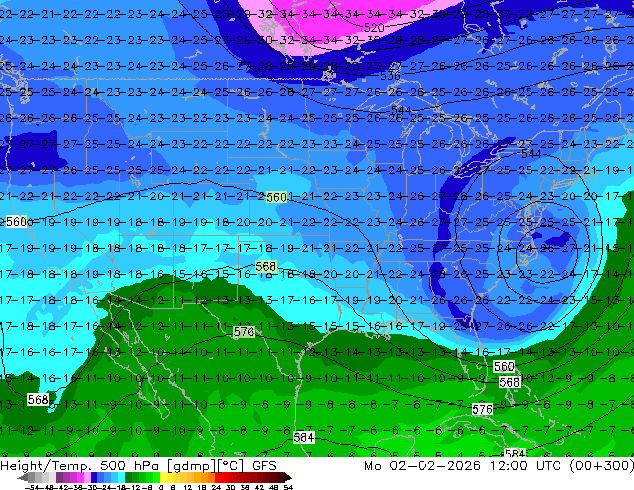Pick the yellow 0 degree legend swatch
The image size is (634, 490).
pyautogui.click(x=164, y=477)
